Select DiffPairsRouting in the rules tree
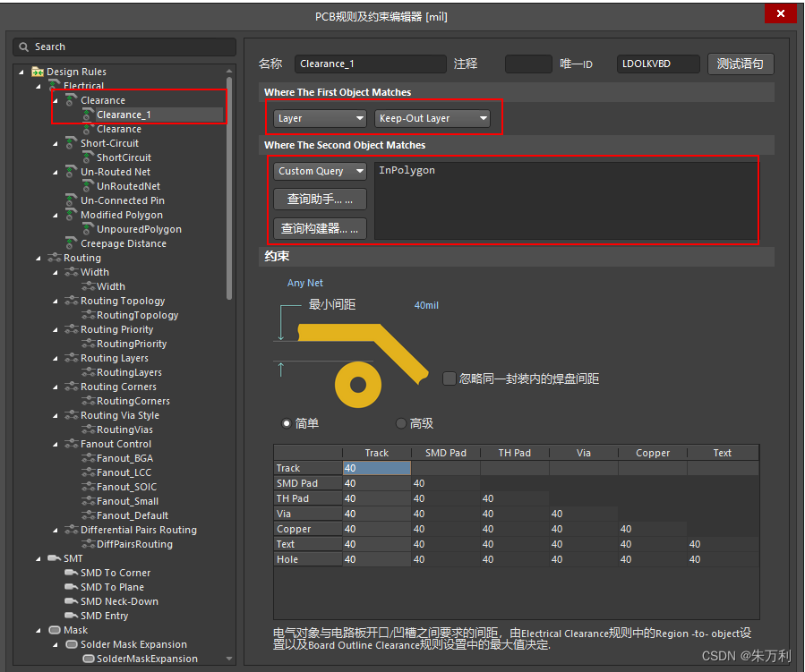The image size is (805, 672). 134,544
